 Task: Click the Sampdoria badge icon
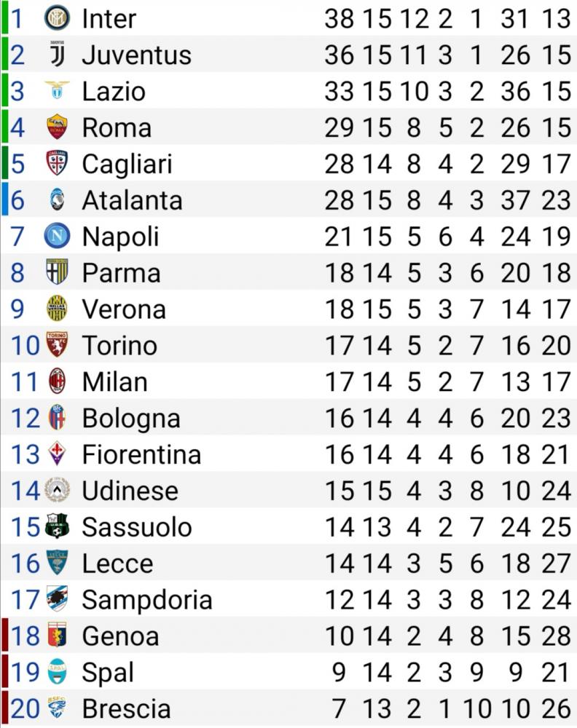click(57, 599)
